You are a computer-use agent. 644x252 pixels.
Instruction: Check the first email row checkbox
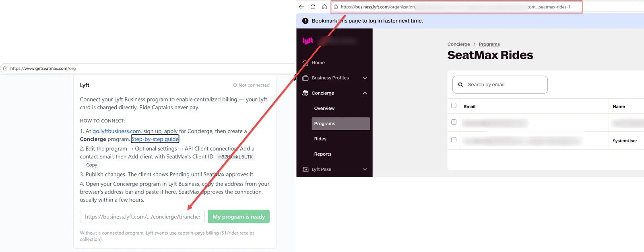pyautogui.click(x=454, y=122)
